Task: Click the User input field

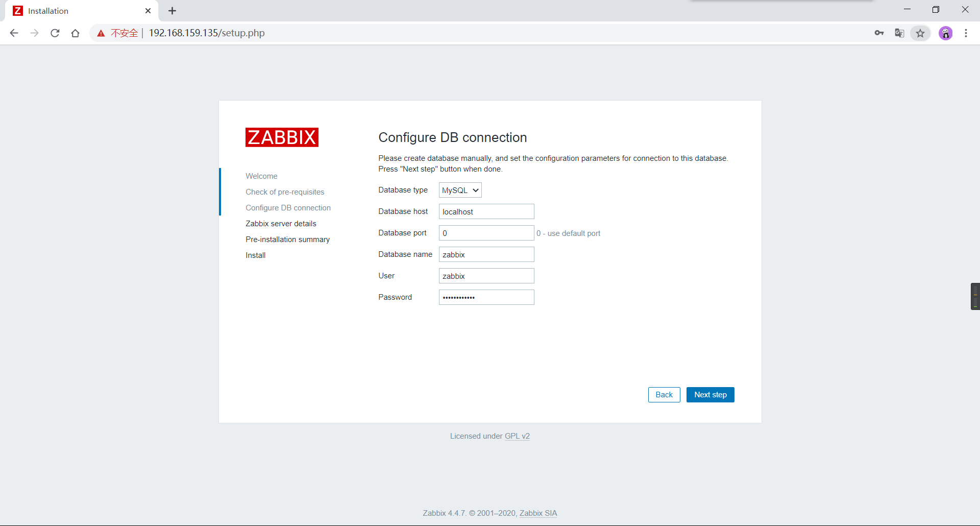Action: pos(486,276)
